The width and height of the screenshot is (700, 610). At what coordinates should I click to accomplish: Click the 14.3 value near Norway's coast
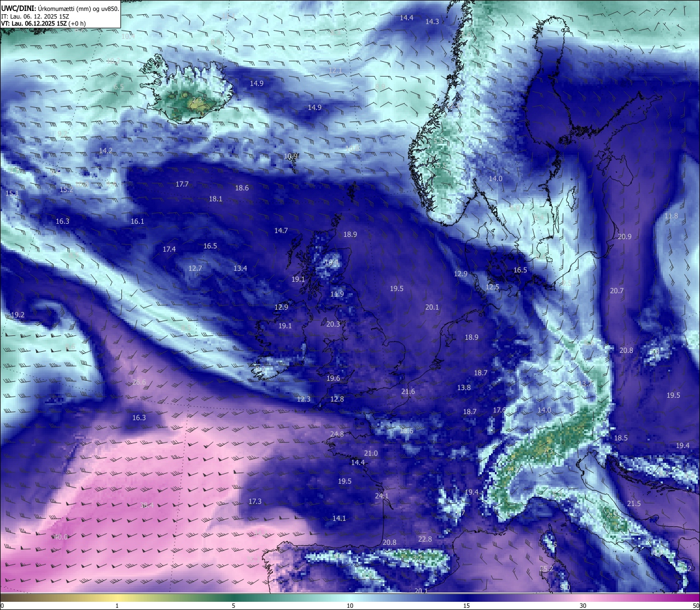point(432,21)
